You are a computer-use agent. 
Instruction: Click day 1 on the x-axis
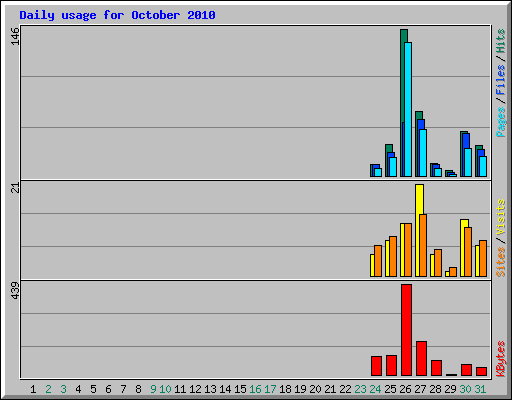point(33,389)
